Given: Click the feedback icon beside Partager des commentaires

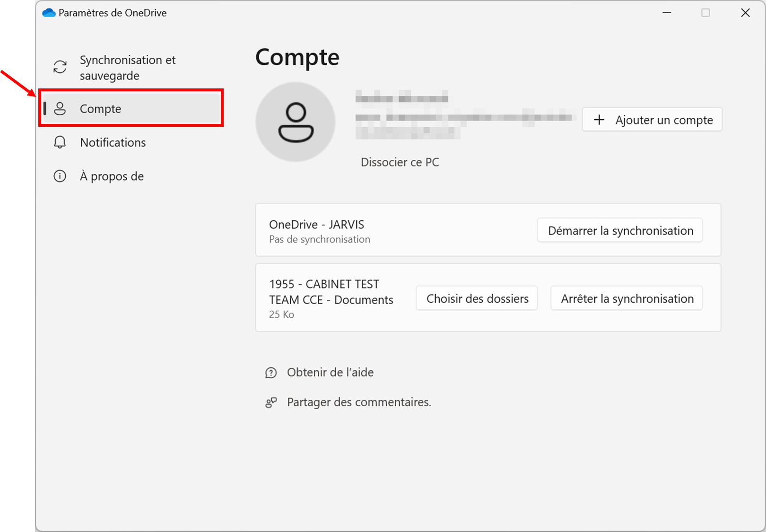Looking at the screenshot, I should coord(271,402).
